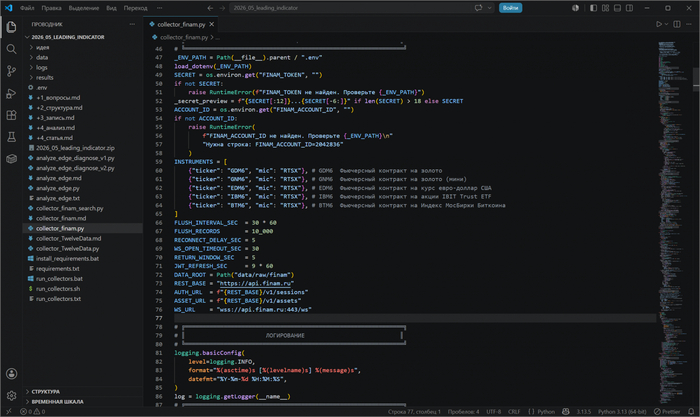Toggle the secondary side bar layout icon
Screen dimensions: 700x417
629,8
